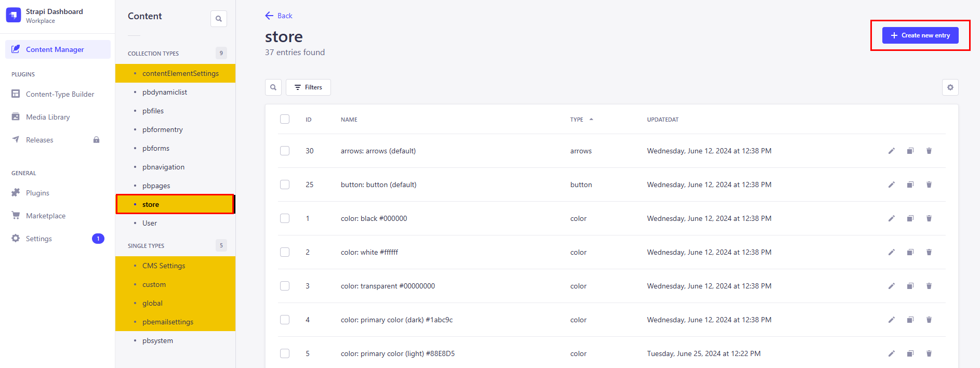Go to Media Library

coord(58,117)
